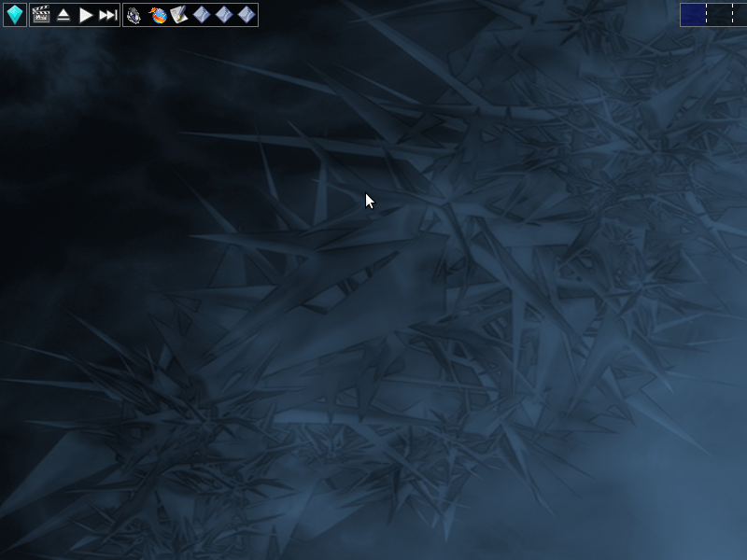Open the notepad and pen editor icon
The width and height of the screenshot is (747, 560).
pyautogui.click(x=179, y=15)
